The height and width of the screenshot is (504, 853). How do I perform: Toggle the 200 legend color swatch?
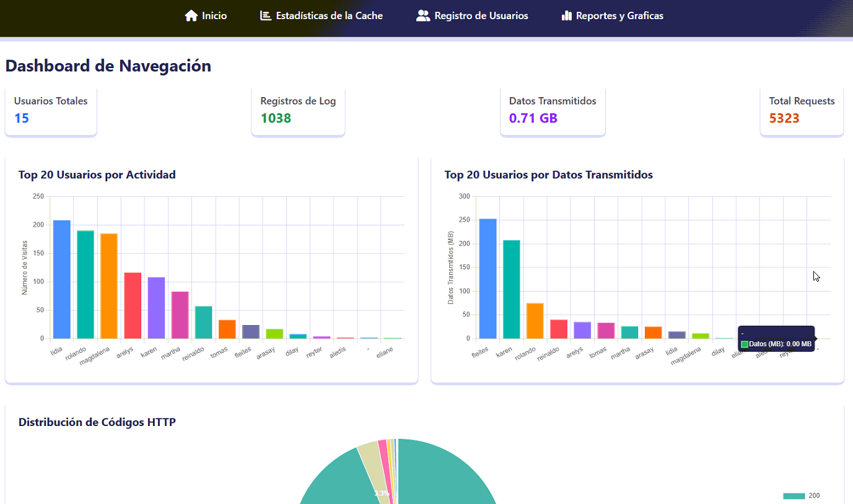(794, 496)
